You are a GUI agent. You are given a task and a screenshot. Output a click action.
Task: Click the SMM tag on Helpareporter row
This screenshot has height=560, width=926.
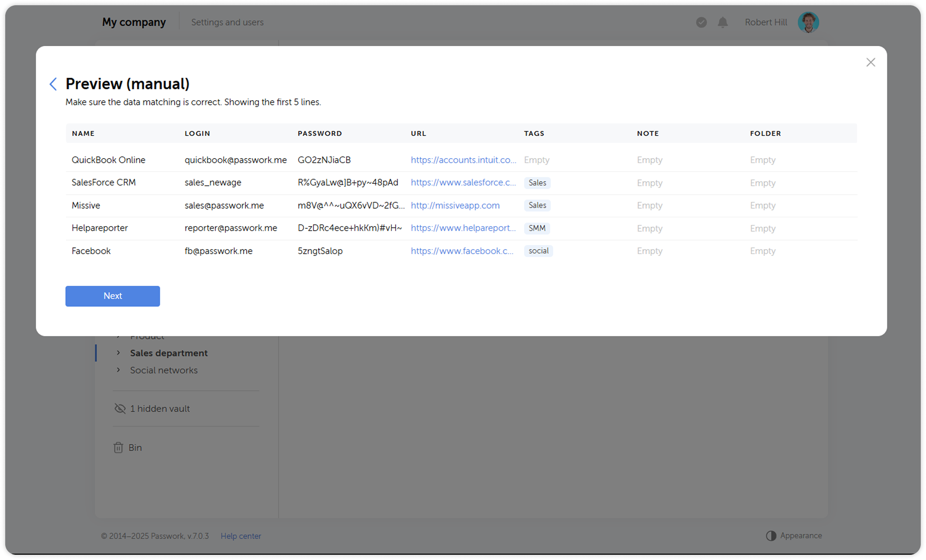pyautogui.click(x=537, y=228)
